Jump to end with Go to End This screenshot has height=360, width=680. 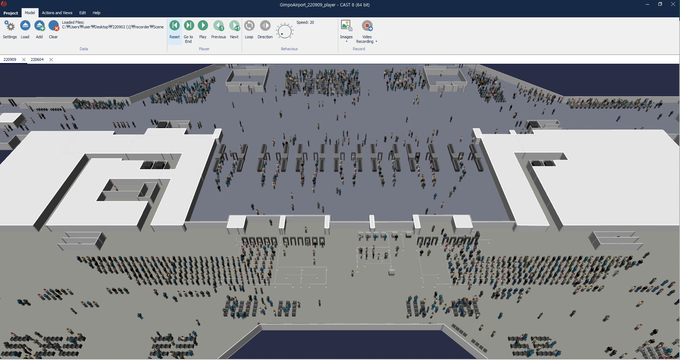coord(189,26)
